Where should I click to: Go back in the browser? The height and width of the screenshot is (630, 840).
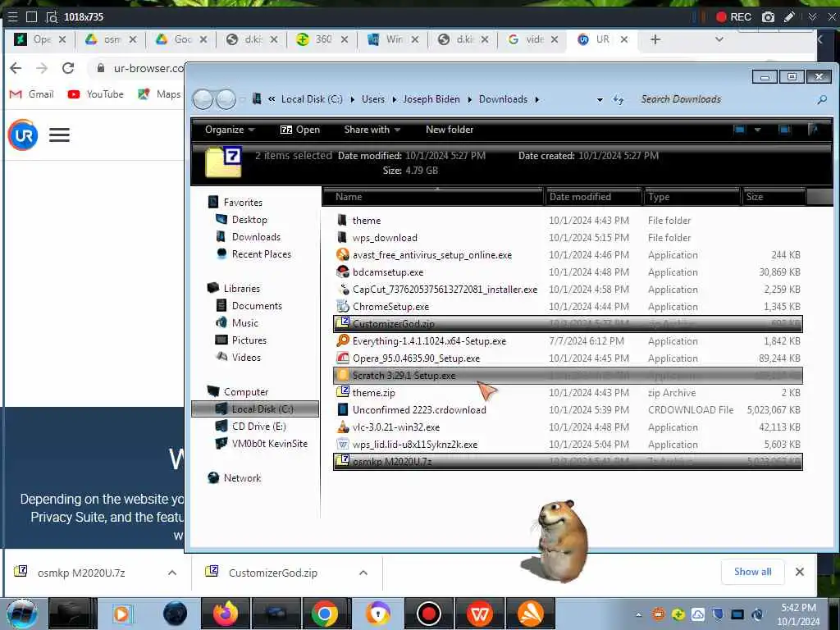point(16,68)
